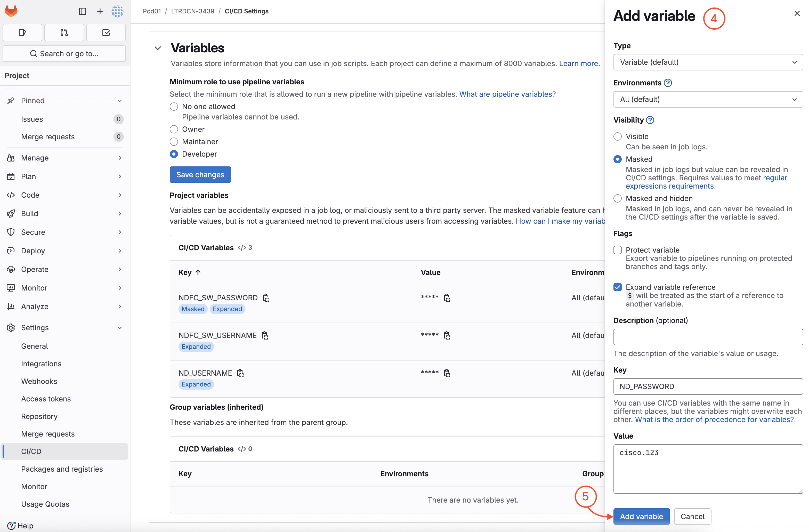Click the Save changes button
This screenshot has width=809, height=532.
(200, 175)
